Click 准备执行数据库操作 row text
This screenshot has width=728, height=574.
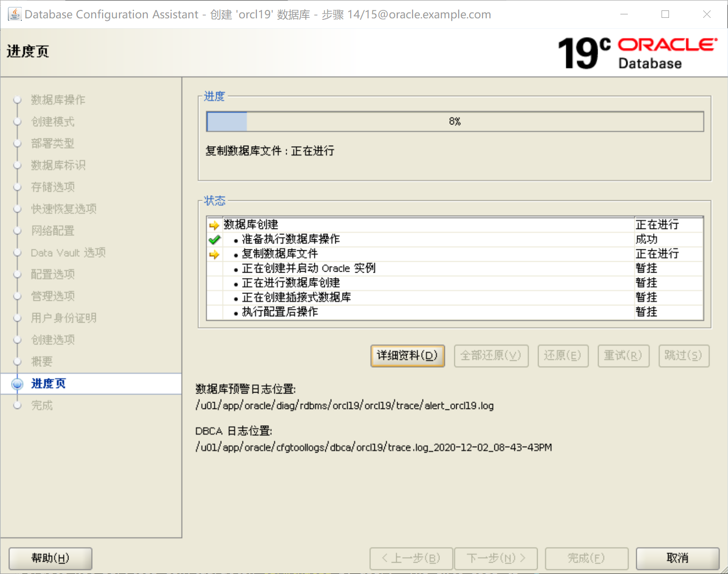coord(291,239)
